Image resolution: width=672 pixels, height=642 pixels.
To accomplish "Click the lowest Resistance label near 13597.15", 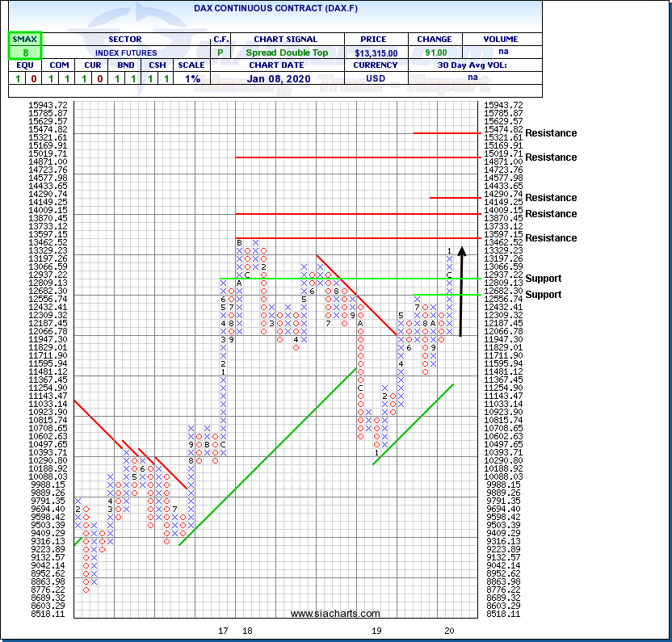I will (551, 238).
